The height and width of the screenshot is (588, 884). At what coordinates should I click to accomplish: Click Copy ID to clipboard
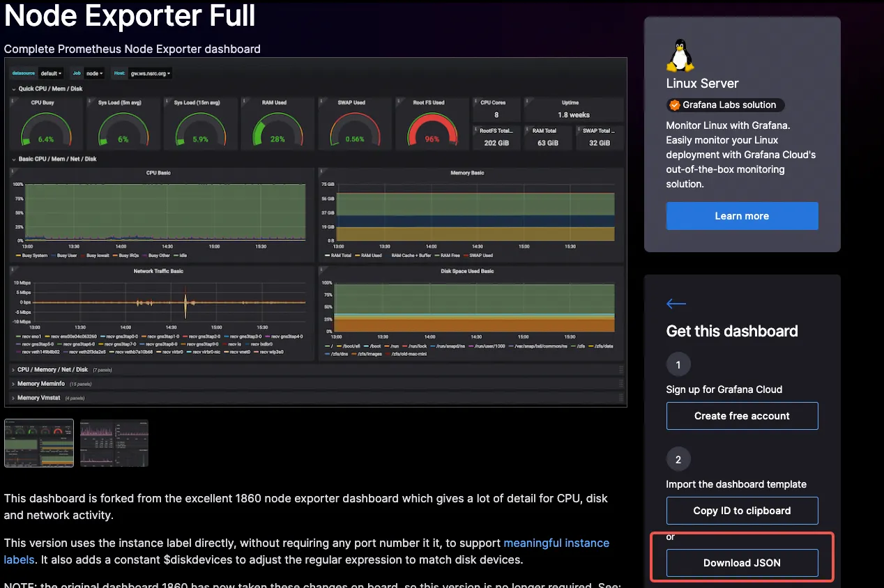coord(742,511)
